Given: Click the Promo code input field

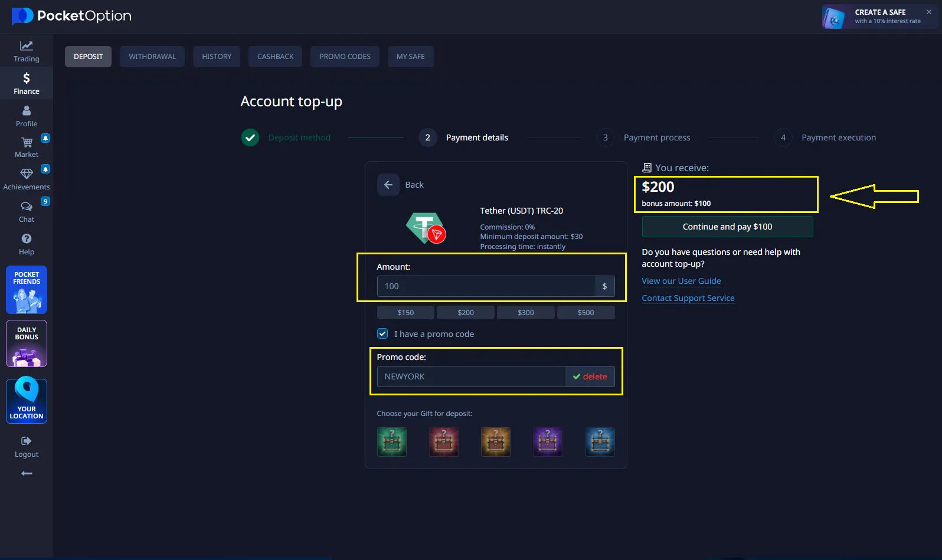Looking at the screenshot, I should [471, 376].
